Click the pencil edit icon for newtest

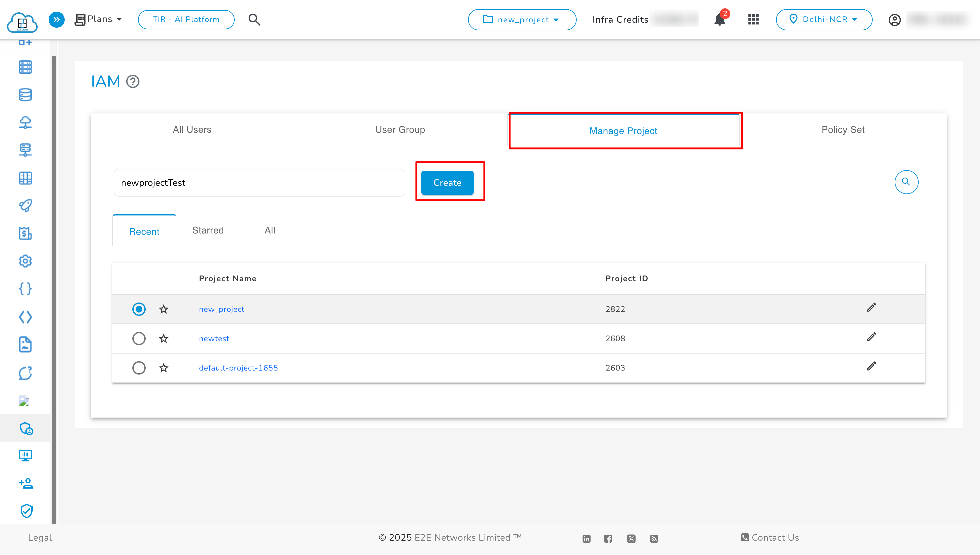pyautogui.click(x=871, y=337)
